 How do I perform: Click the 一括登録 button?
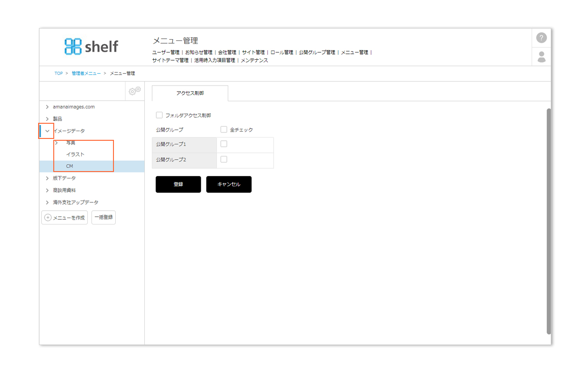pyautogui.click(x=103, y=217)
